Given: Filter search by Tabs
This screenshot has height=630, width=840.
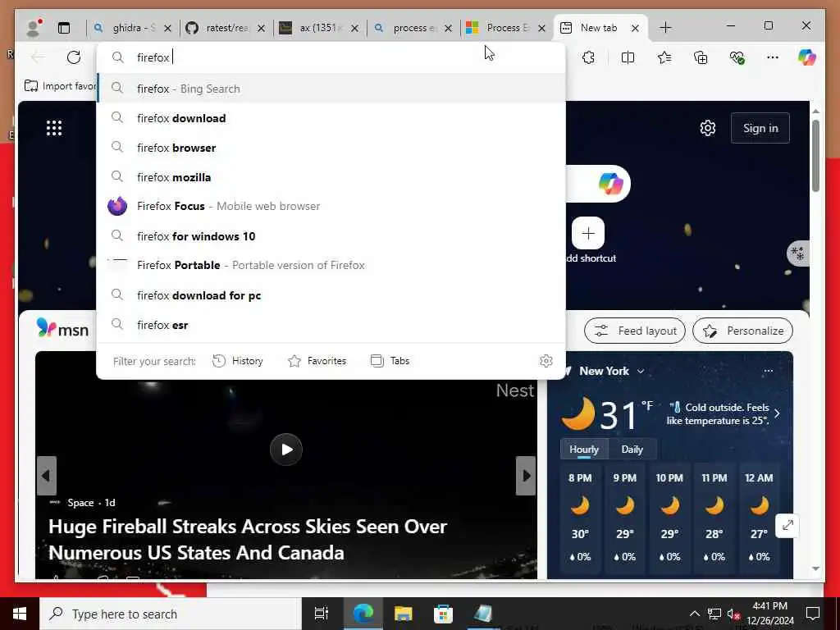Looking at the screenshot, I should (x=390, y=361).
